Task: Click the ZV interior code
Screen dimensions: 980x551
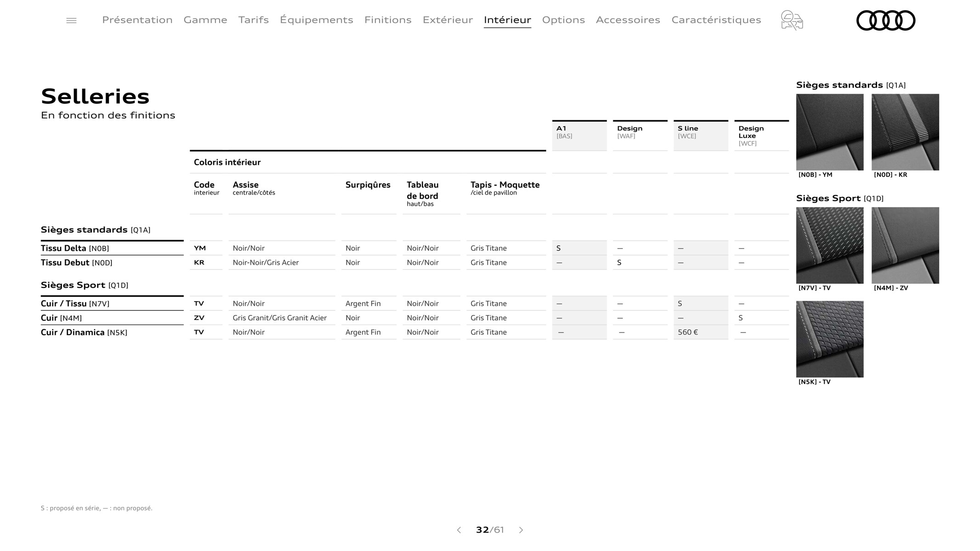Action: click(x=199, y=318)
